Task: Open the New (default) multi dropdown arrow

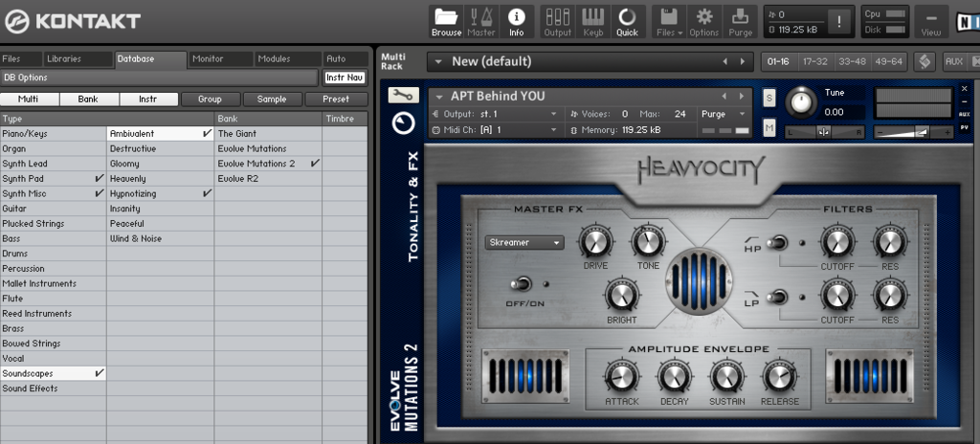Action: pyautogui.click(x=438, y=62)
